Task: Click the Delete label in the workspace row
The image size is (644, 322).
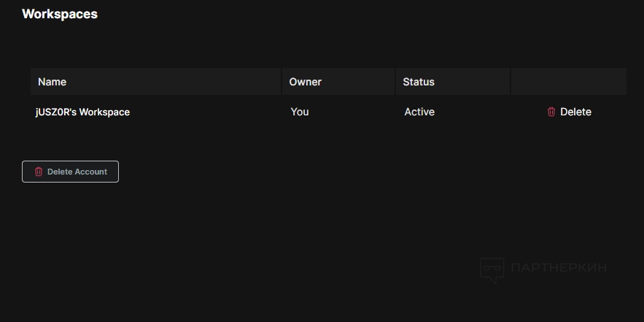Action: pyautogui.click(x=575, y=112)
